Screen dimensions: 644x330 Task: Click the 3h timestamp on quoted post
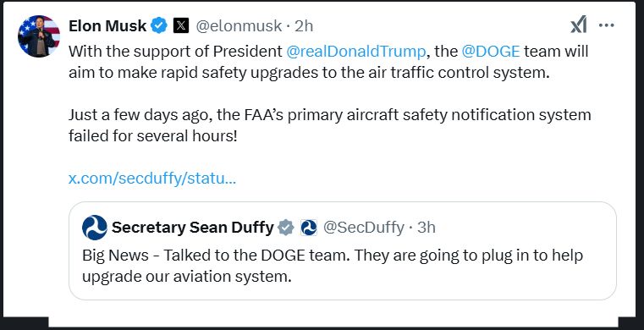coord(427,228)
